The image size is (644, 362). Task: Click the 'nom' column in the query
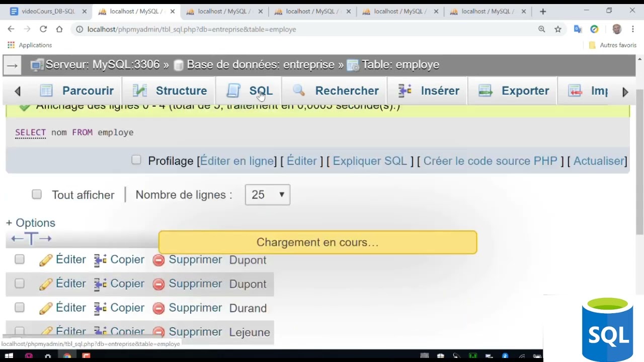(x=59, y=133)
